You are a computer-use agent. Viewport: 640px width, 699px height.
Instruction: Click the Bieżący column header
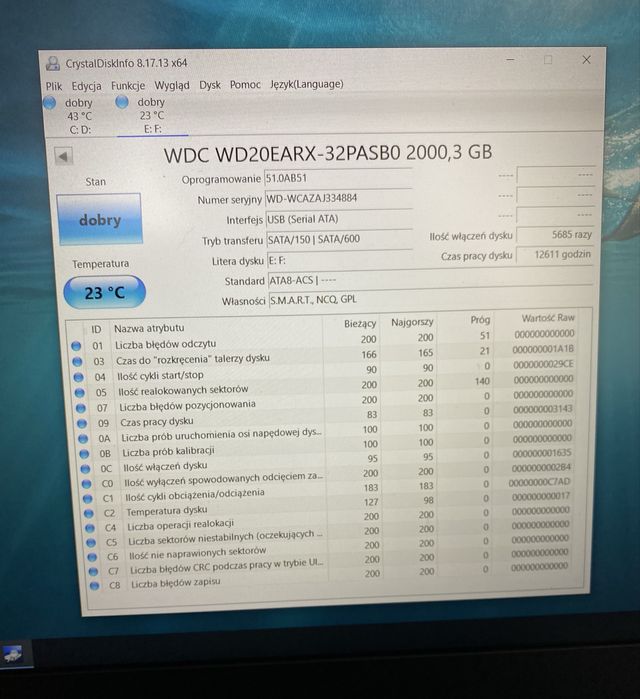point(359,324)
